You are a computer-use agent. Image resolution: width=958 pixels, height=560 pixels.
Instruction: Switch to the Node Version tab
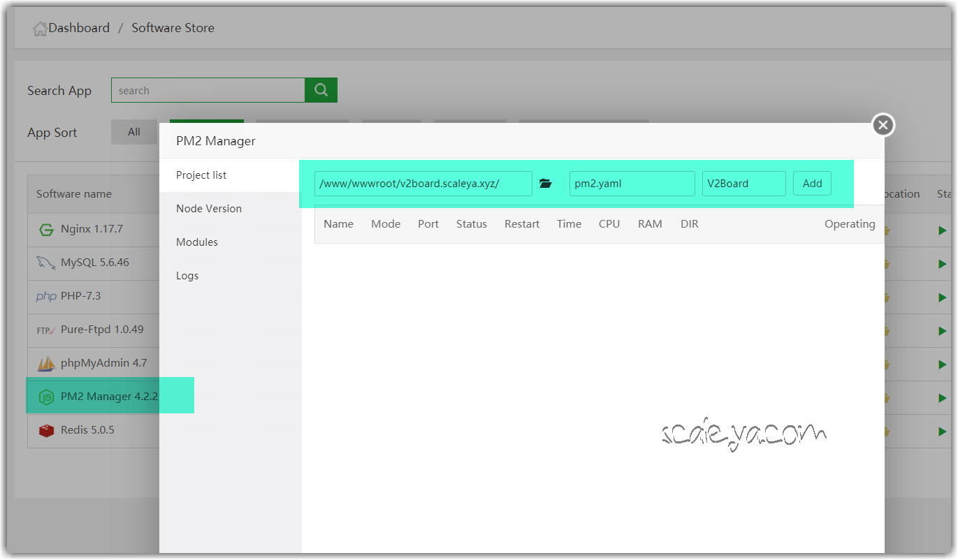tap(209, 209)
